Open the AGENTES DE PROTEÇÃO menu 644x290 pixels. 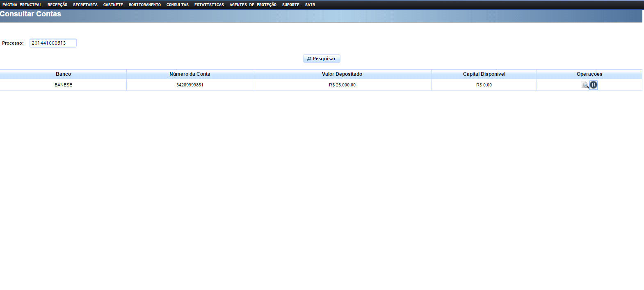click(x=253, y=5)
